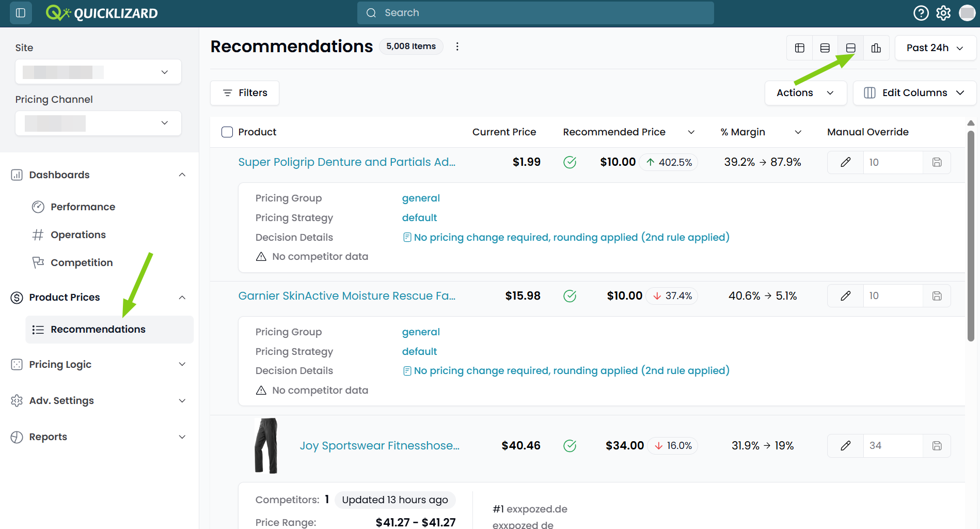This screenshot has height=529, width=980.
Task: Click the save icon for Joy Sportswear override
Action: tap(937, 446)
